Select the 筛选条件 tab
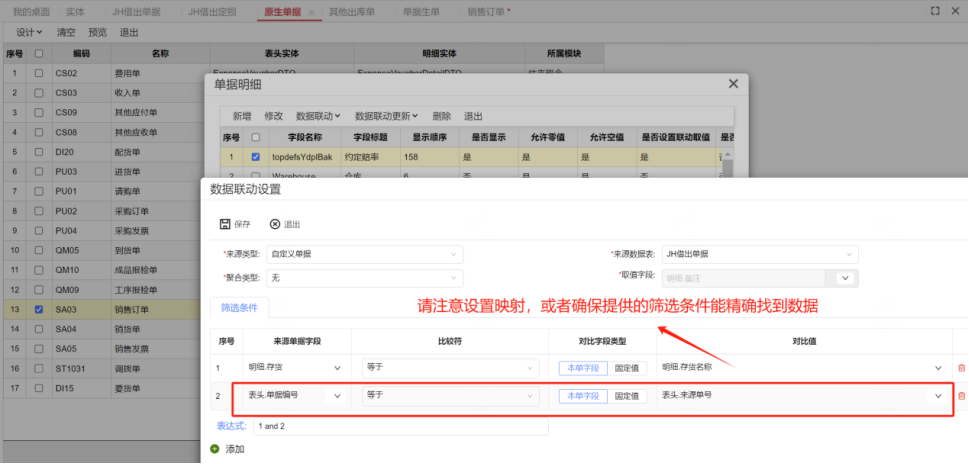969x464 pixels. coord(239,307)
